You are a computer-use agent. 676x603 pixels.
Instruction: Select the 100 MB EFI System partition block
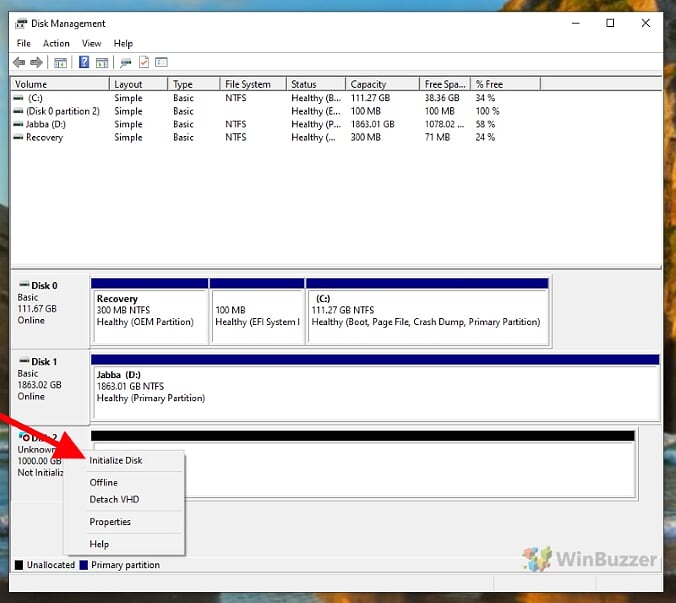point(257,312)
